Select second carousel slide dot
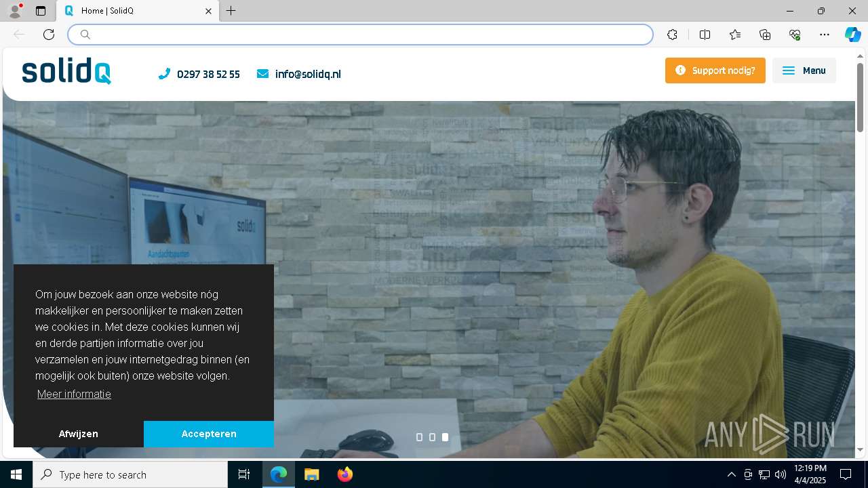Image resolution: width=868 pixels, height=488 pixels. tap(432, 437)
